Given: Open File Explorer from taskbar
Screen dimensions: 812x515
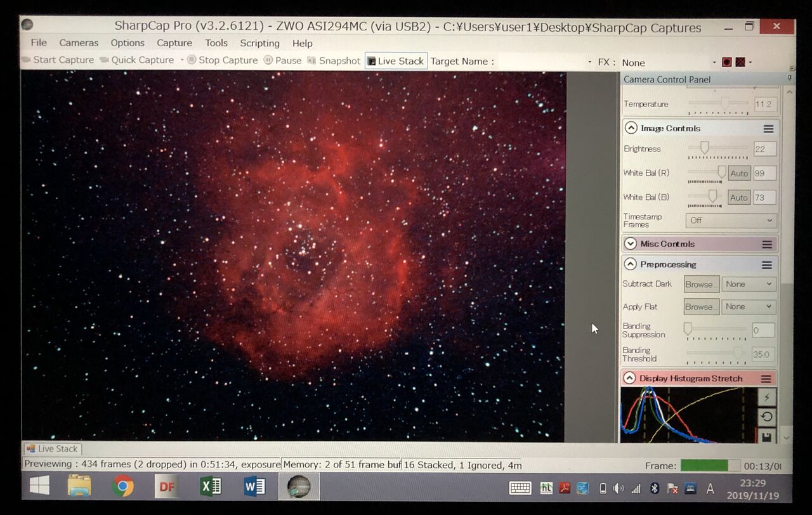Looking at the screenshot, I should [x=80, y=486].
